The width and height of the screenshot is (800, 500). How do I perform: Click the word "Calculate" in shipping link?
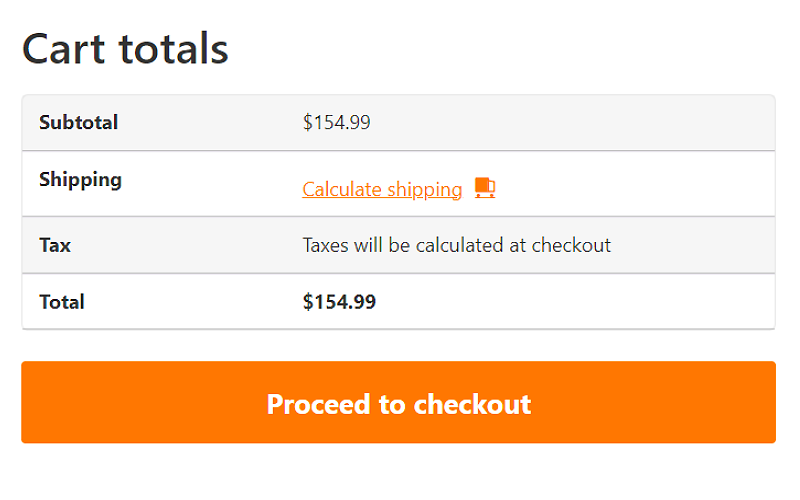tap(343, 189)
